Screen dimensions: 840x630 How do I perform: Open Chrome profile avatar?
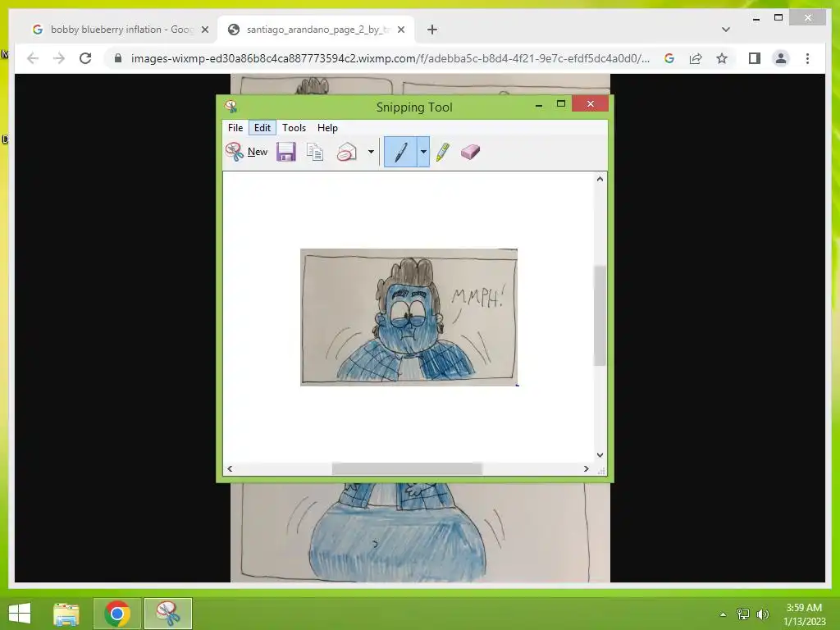coord(781,58)
